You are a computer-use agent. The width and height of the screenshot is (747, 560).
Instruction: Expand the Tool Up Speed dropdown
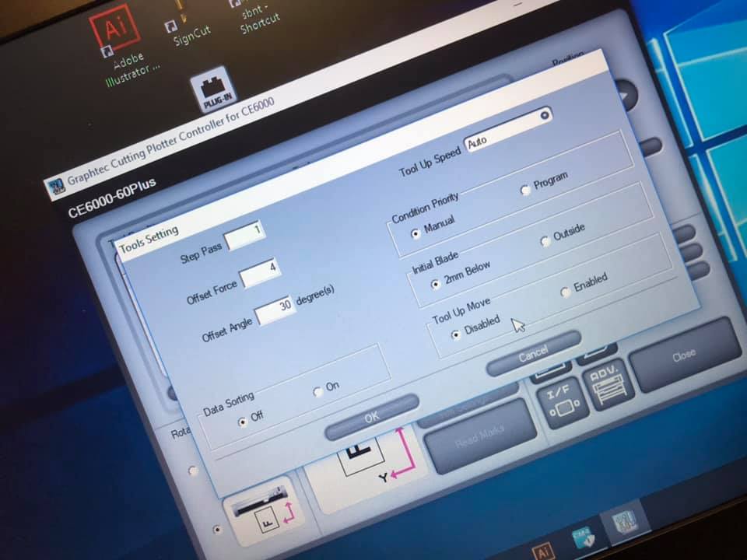tap(545, 115)
